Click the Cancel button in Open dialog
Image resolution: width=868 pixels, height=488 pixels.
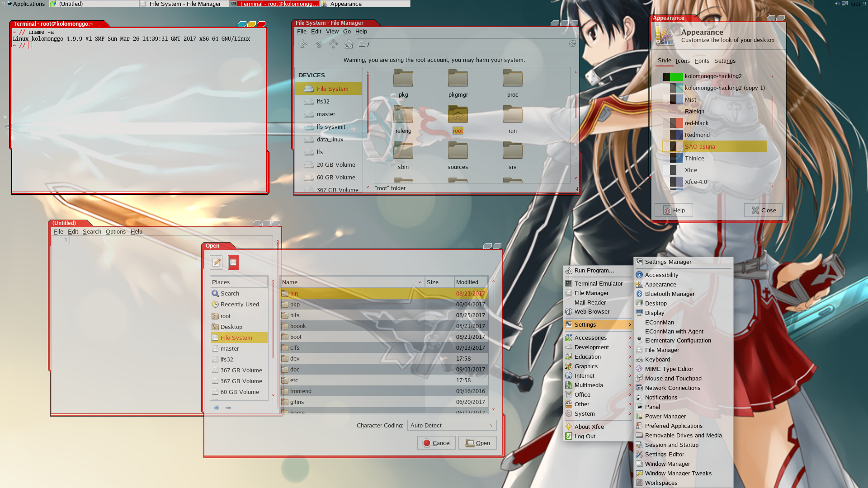tap(436, 443)
